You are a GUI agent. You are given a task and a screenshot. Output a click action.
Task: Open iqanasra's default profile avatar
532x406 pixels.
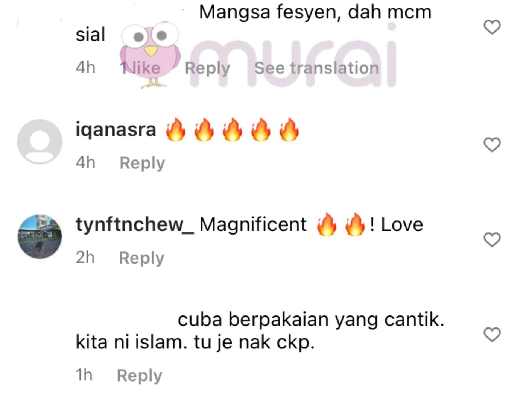click(x=40, y=142)
